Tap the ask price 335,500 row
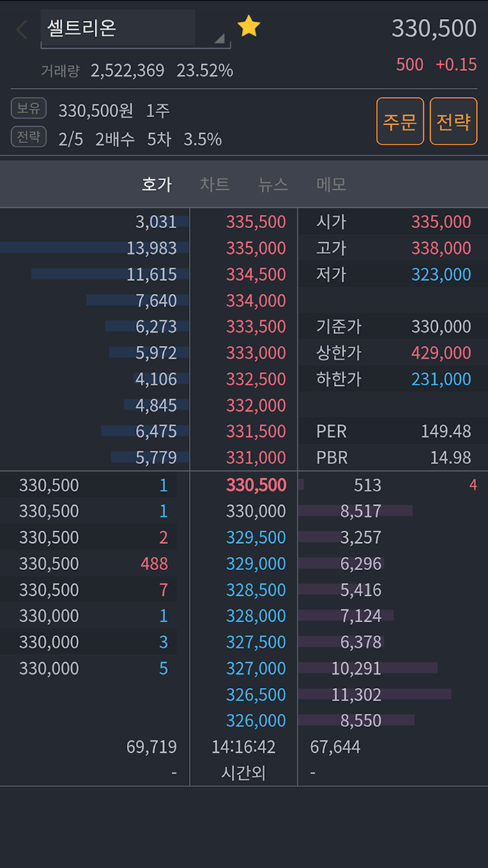 click(x=257, y=222)
